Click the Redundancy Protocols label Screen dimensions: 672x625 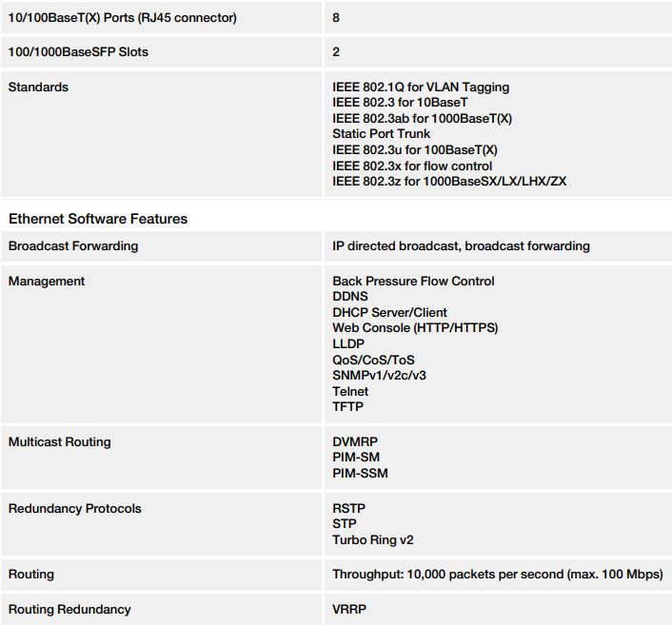tap(75, 509)
